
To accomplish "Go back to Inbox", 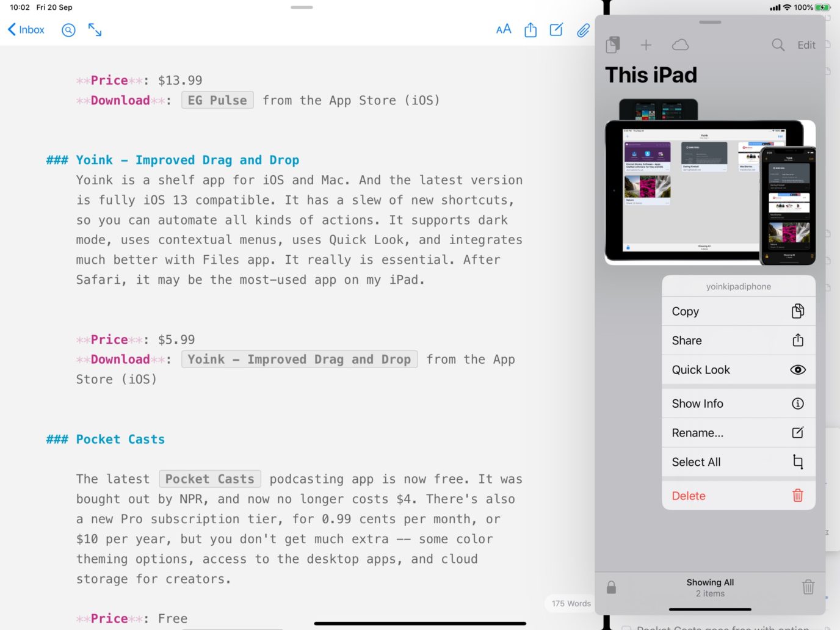I will [x=25, y=29].
